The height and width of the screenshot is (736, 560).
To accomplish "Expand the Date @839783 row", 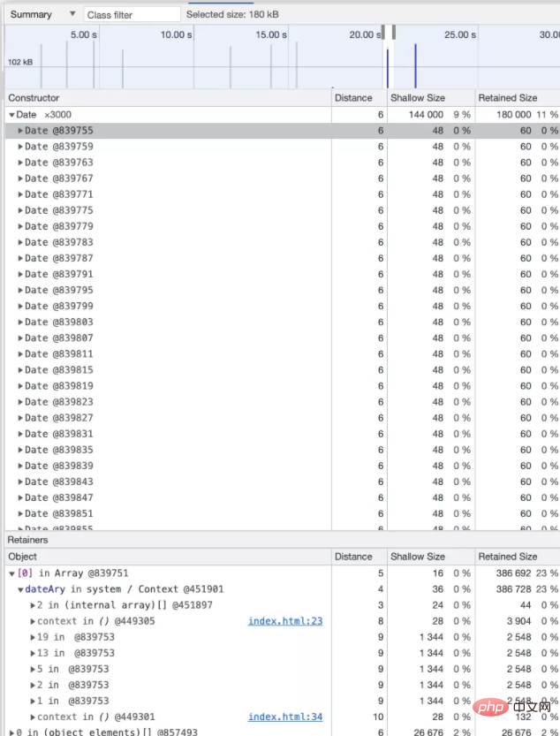I will point(20,242).
